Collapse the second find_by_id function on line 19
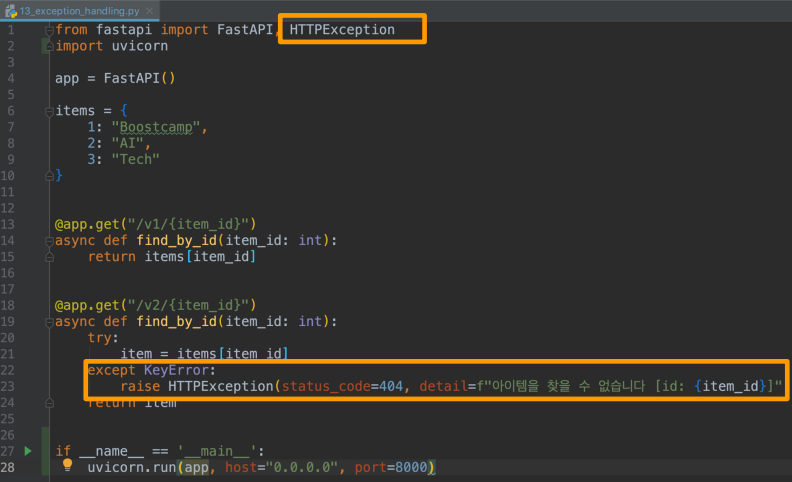792x482 pixels. pos(50,322)
